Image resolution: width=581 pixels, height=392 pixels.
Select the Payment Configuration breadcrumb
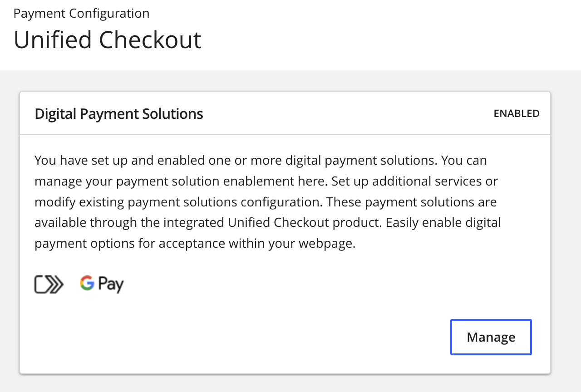pyautogui.click(x=81, y=13)
